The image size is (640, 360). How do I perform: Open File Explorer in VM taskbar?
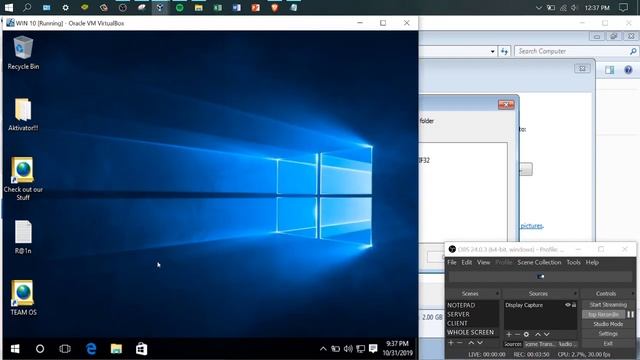coord(116,349)
